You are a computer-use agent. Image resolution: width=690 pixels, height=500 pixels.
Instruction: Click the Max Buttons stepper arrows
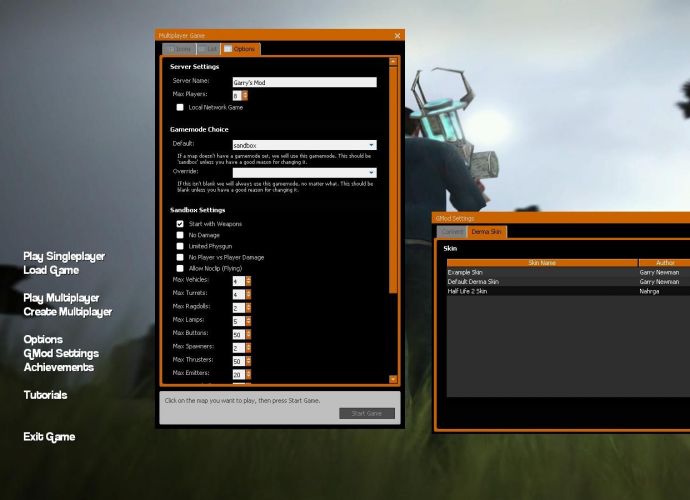248,334
